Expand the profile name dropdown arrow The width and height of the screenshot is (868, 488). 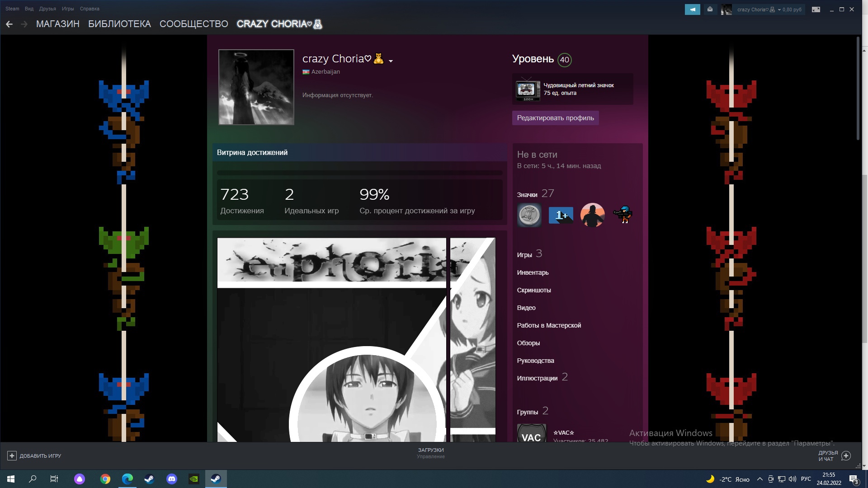(391, 61)
